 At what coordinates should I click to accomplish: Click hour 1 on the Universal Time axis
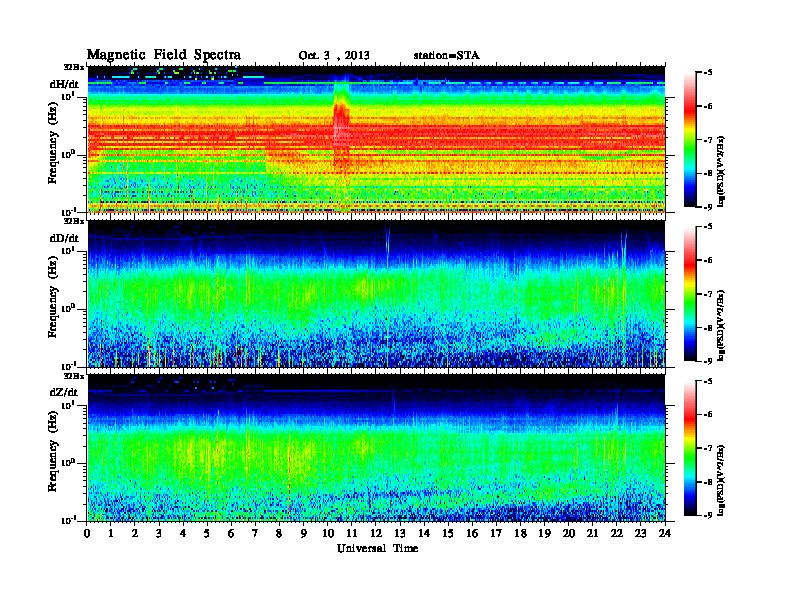click(111, 534)
